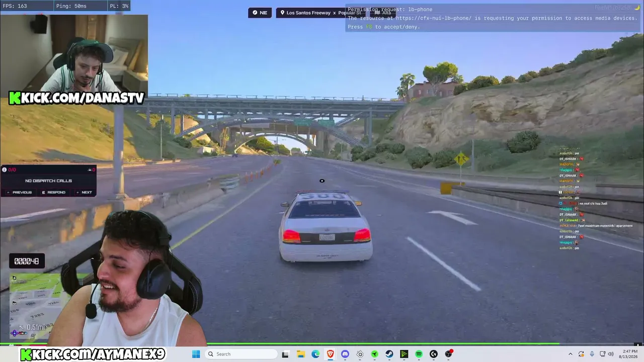Click the info icon on the dispatch panel
Viewport: 644px width, 362px height.
tap(5, 170)
